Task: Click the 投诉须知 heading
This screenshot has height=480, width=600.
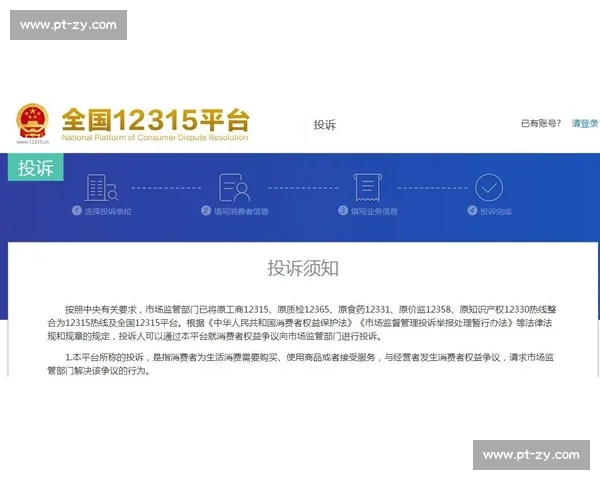Action: tap(303, 268)
